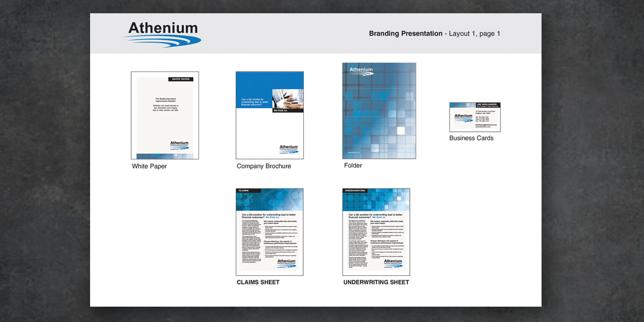This screenshot has width=644, height=322.
Task: Click the 'WHITE PAPER' black label tab
Action: tap(181, 79)
